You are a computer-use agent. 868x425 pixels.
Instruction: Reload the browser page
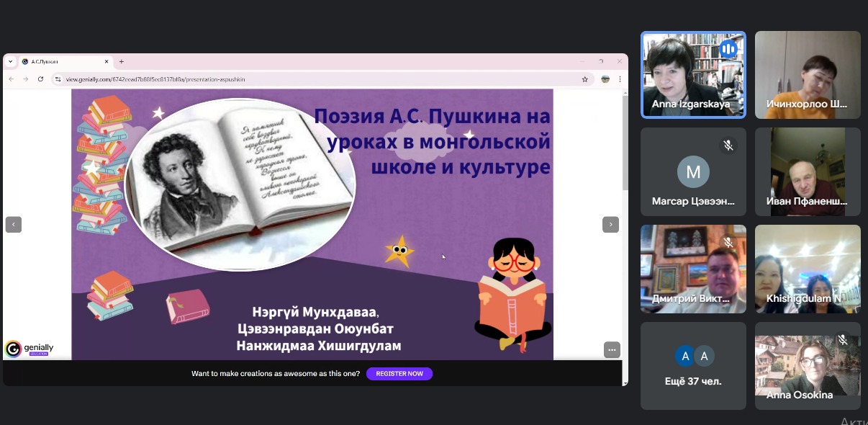coord(40,79)
